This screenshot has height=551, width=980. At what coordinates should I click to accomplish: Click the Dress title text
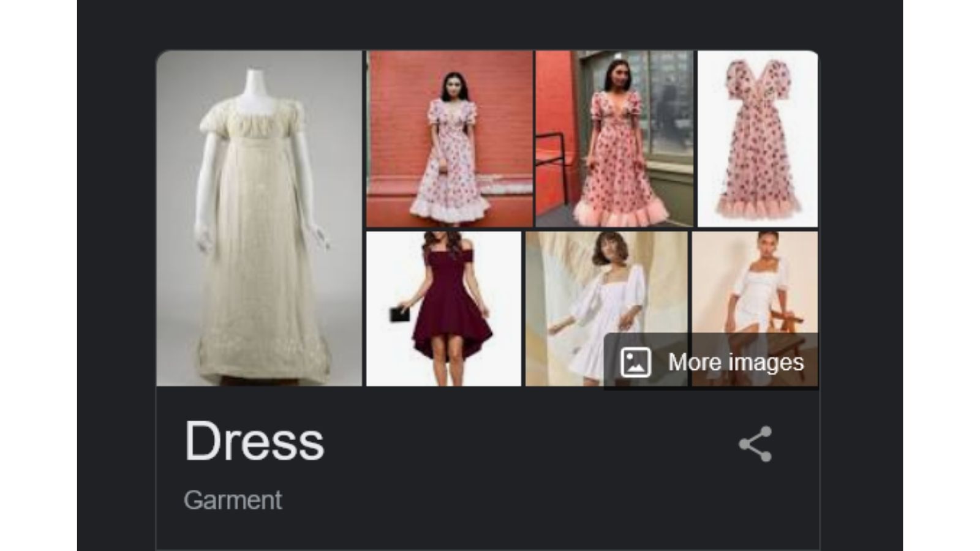click(254, 441)
